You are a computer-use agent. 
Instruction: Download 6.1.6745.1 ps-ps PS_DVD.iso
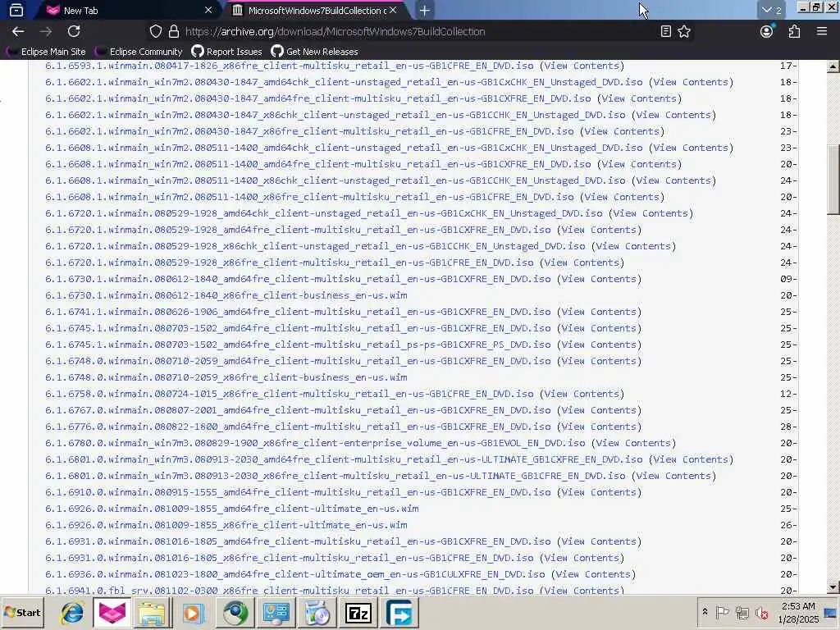(298, 345)
